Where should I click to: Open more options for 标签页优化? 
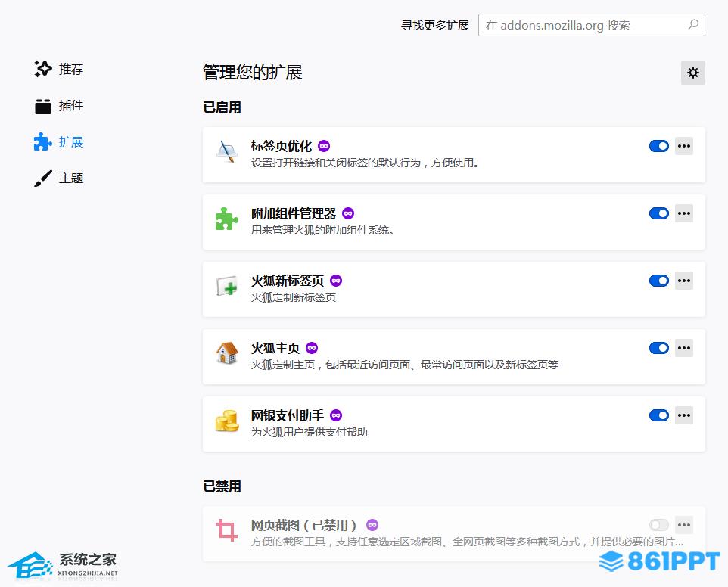click(684, 146)
